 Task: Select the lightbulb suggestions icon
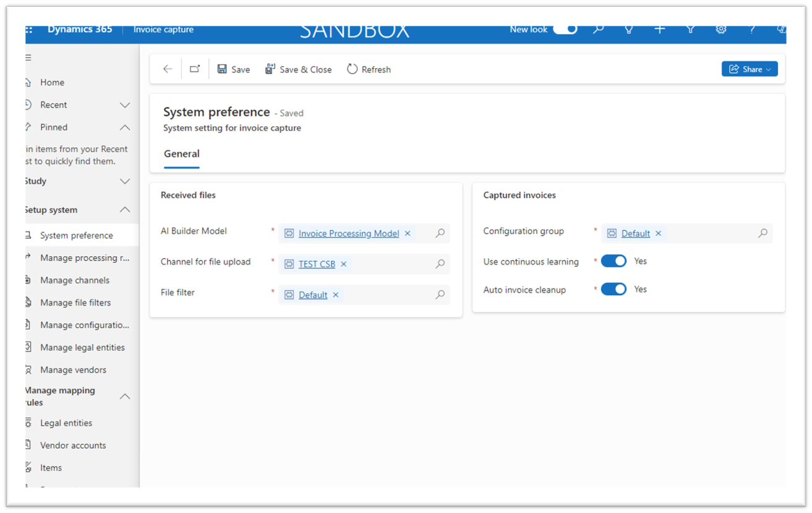(x=628, y=28)
